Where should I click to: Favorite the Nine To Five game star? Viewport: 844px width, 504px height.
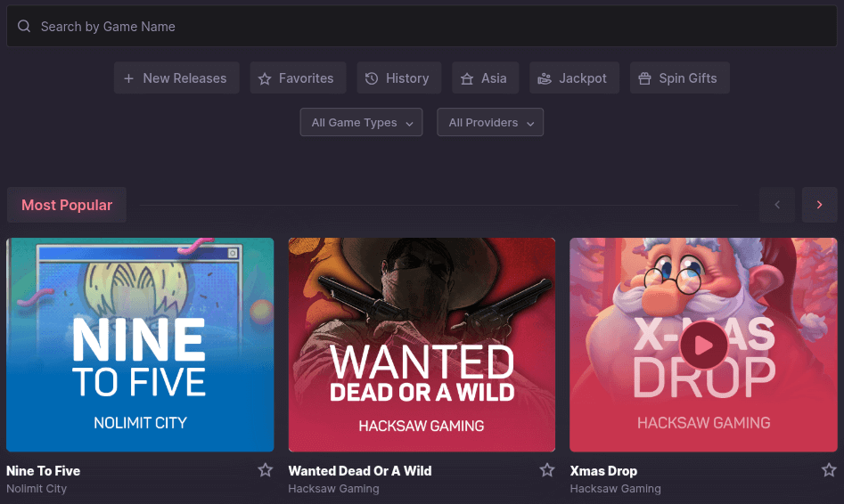pos(265,470)
